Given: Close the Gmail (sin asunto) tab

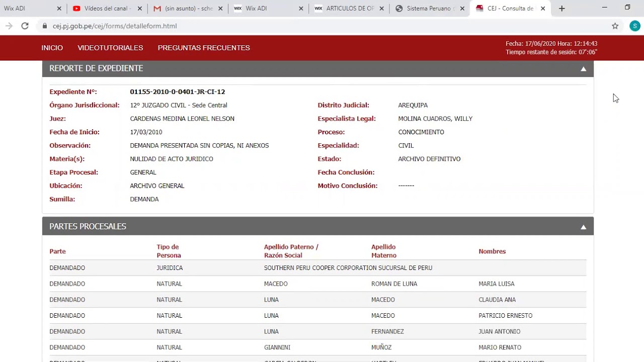Looking at the screenshot, I should point(220,9).
